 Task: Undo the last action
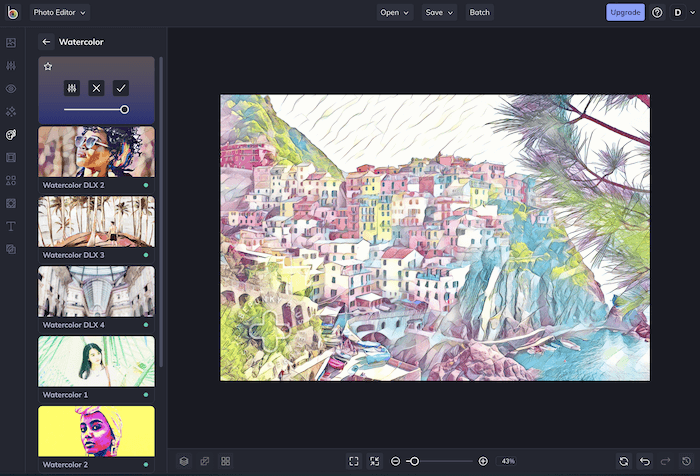(x=645, y=461)
